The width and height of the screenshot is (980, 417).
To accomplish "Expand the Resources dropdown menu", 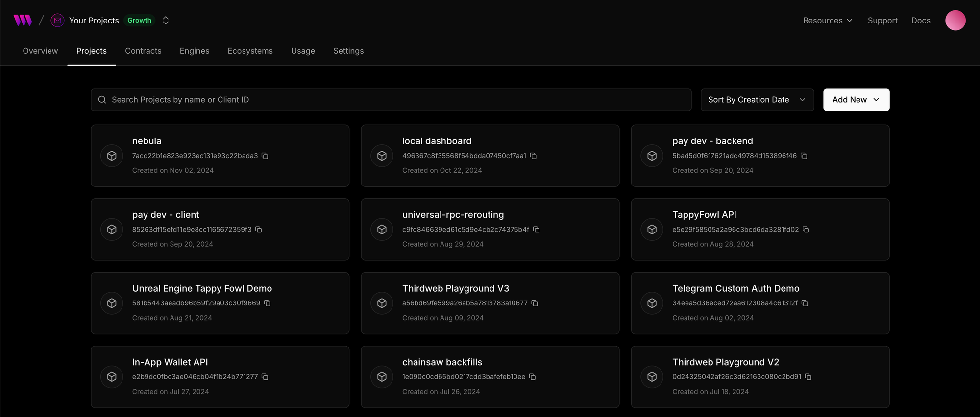I will [828, 20].
